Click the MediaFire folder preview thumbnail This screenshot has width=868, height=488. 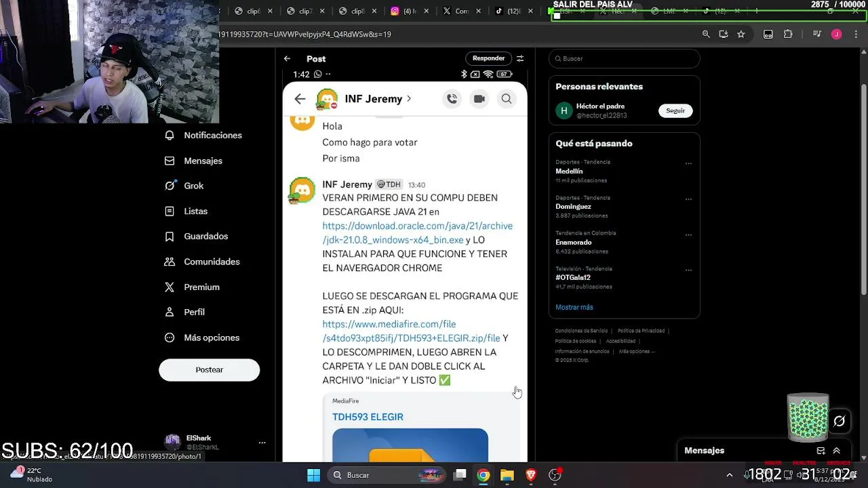(x=410, y=445)
